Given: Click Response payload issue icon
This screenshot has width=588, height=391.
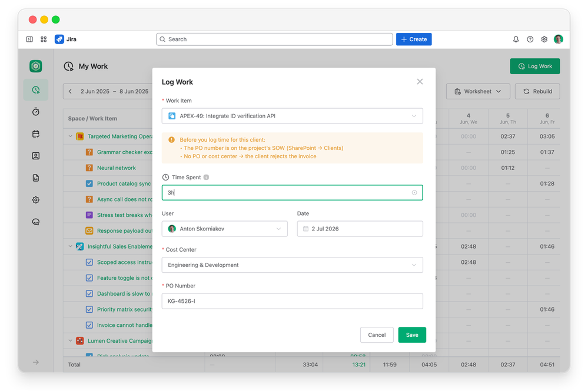Looking at the screenshot, I should pos(89,230).
